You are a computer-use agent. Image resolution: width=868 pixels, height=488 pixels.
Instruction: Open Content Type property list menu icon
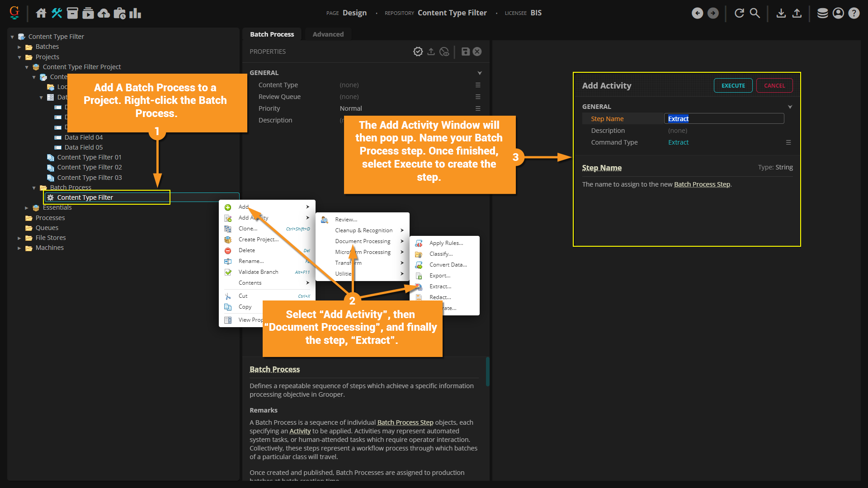(x=478, y=85)
